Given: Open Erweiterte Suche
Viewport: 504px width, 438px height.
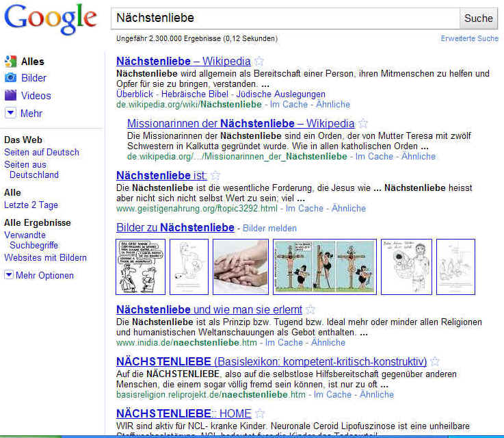Looking at the screenshot, I should point(469,38).
